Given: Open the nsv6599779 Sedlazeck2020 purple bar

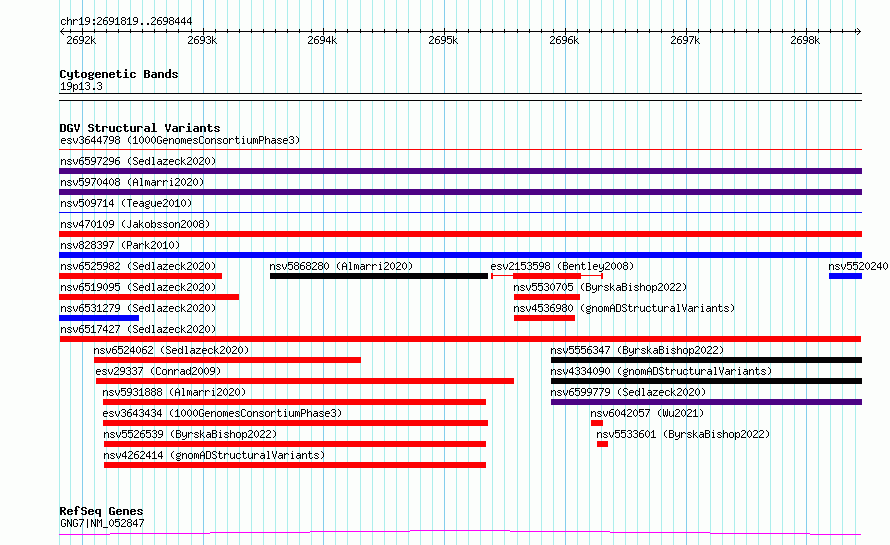Looking at the screenshot, I should click(706, 402).
